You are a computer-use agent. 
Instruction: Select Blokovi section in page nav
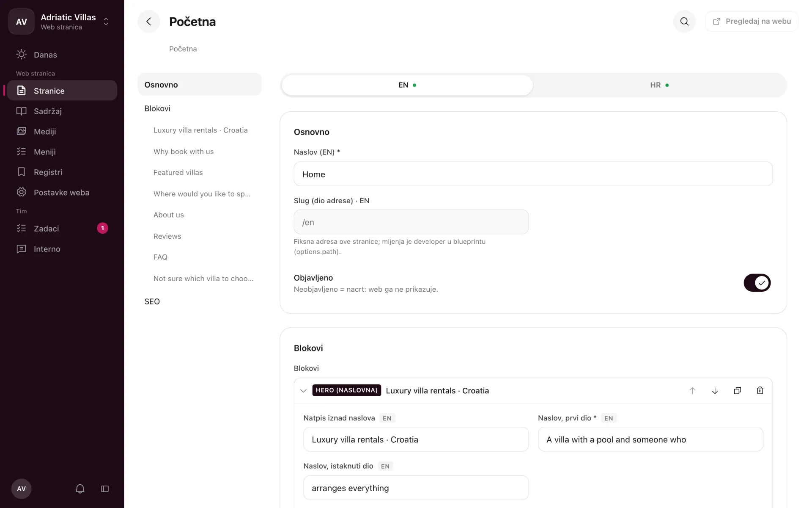coord(200,108)
